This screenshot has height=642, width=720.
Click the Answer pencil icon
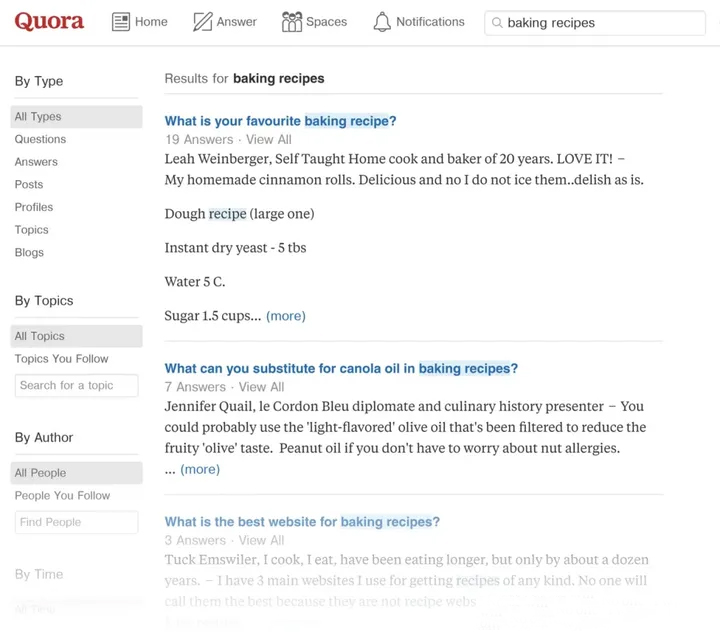point(202,22)
